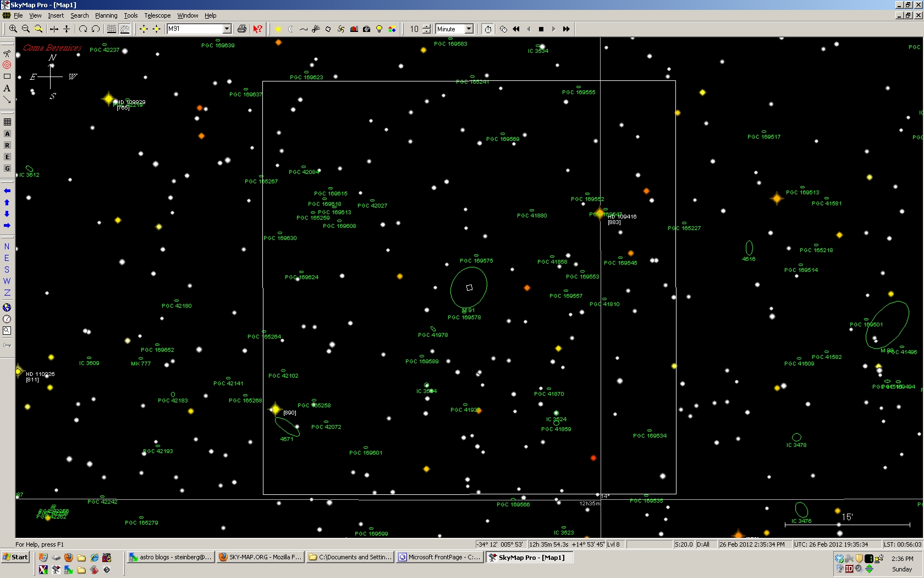Toggle the boxed A sidebar button

pyautogui.click(x=7, y=134)
